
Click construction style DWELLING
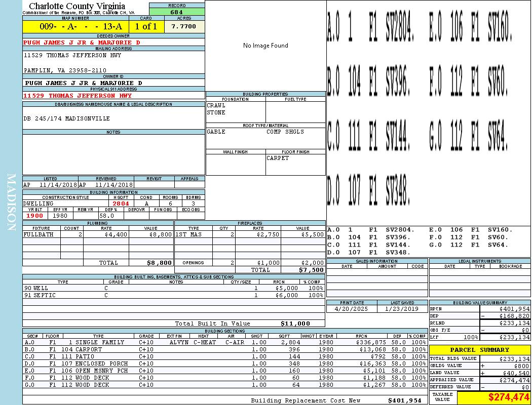39,204
